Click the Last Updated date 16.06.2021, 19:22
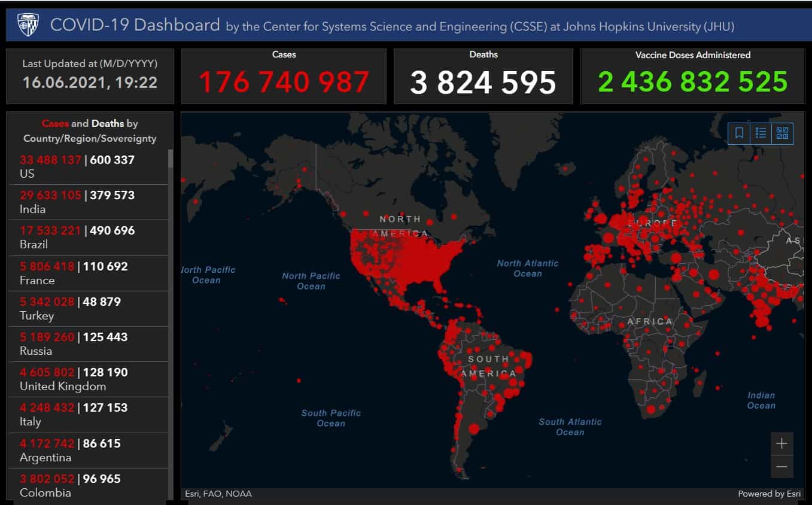 click(x=90, y=82)
